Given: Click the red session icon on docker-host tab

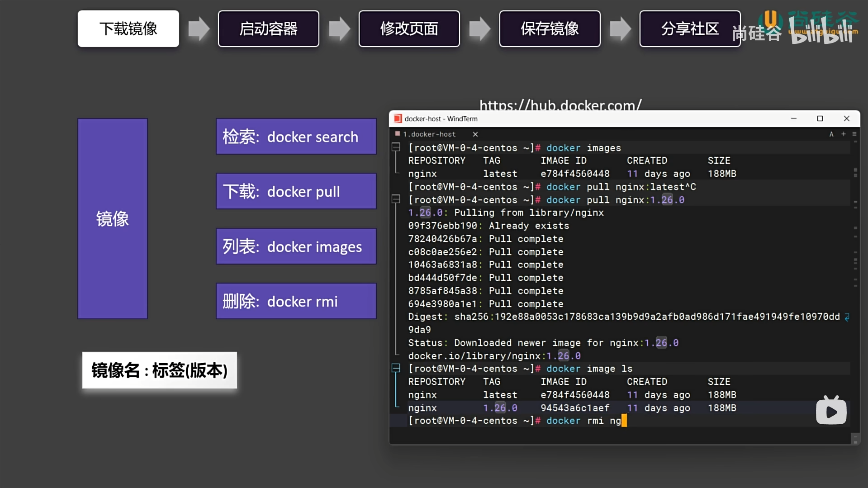Looking at the screenshot, I should [398, 134].
